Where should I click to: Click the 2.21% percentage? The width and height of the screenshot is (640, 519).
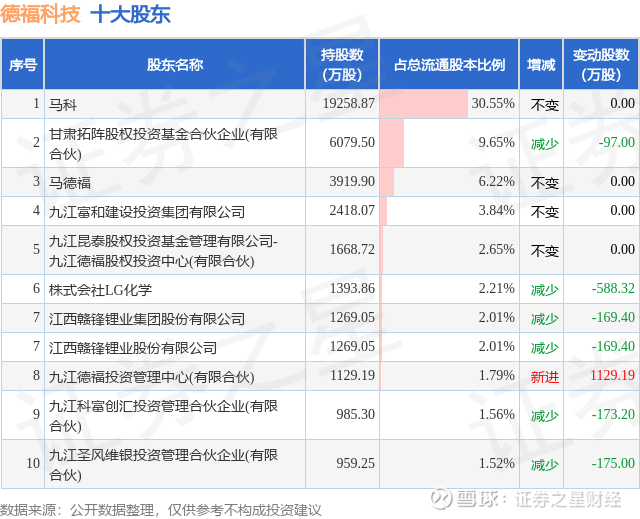pos(496,288)
